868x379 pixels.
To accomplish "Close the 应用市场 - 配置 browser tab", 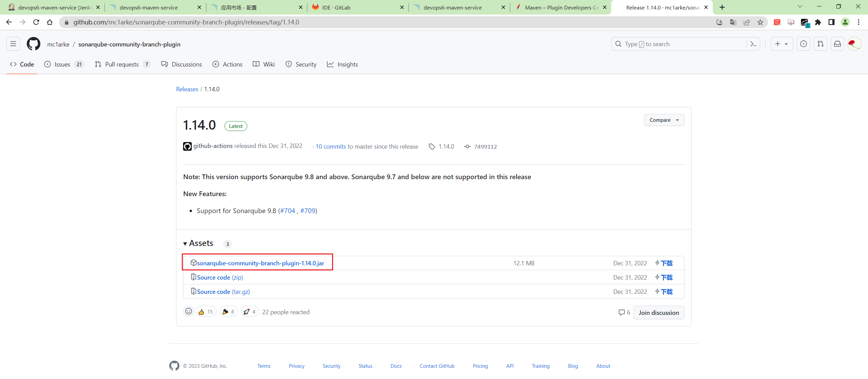I will point(301,7).
